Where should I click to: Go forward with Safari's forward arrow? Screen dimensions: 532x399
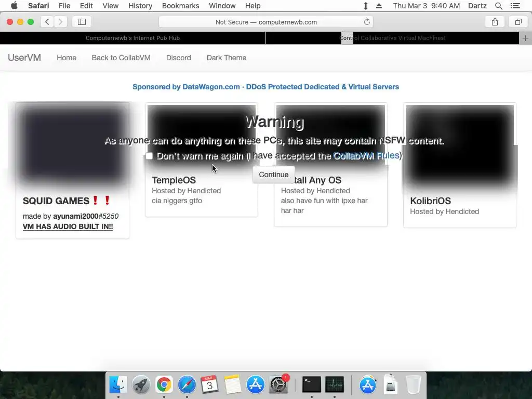(x=60, y=22)
